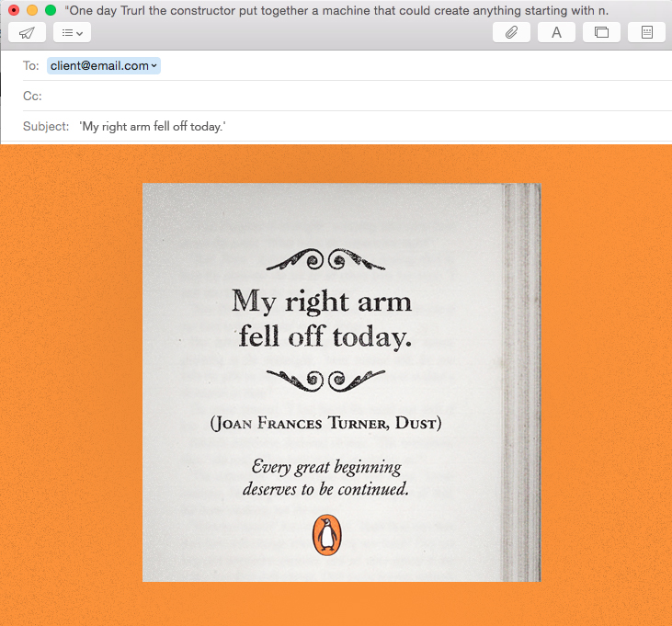Open the photo browser icon
Image resolution: width=672 pixels, height=626 pixels.
coord(601,32)
